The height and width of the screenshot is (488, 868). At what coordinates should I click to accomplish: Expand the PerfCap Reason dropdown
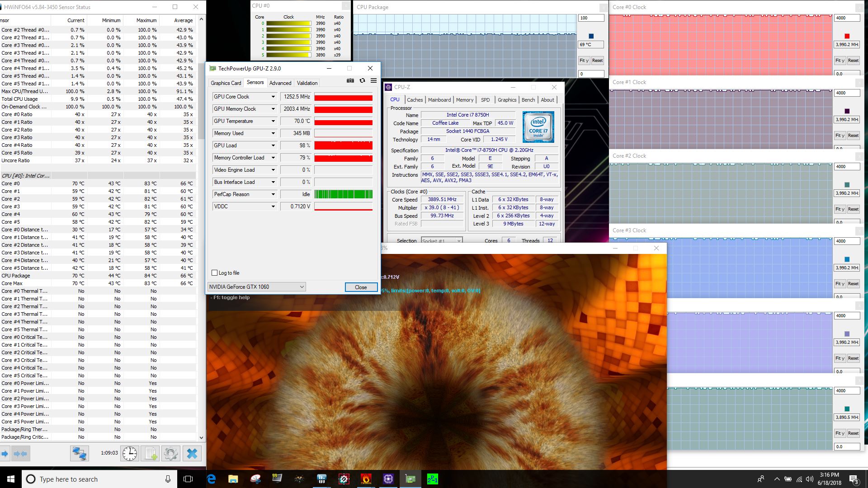point(273,194)
